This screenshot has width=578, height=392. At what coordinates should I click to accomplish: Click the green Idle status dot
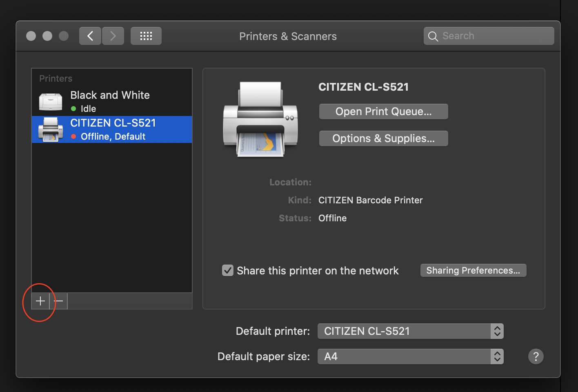pyautogui.click(x=73, y=109)
